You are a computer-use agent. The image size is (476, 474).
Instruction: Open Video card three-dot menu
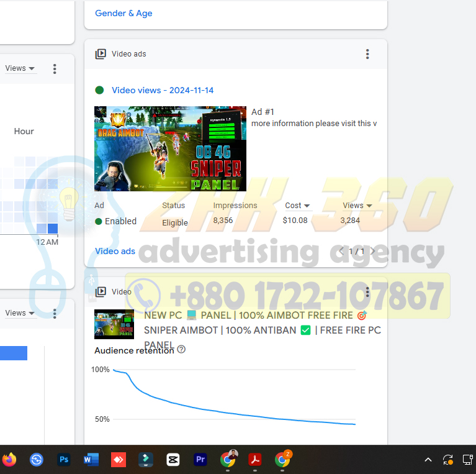(367, 292)
